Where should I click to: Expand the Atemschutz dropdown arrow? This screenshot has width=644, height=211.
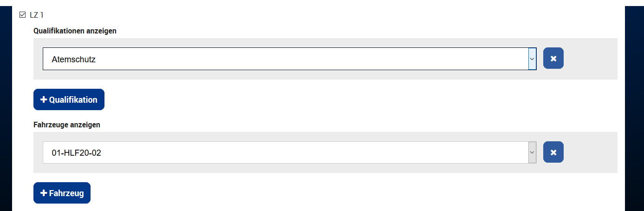point(532,59)
